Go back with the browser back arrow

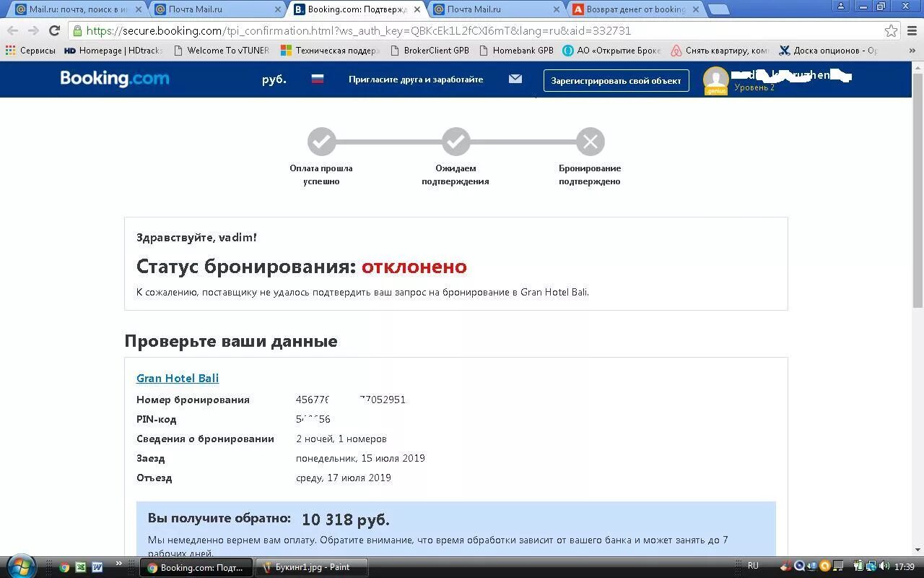point(12,31)
